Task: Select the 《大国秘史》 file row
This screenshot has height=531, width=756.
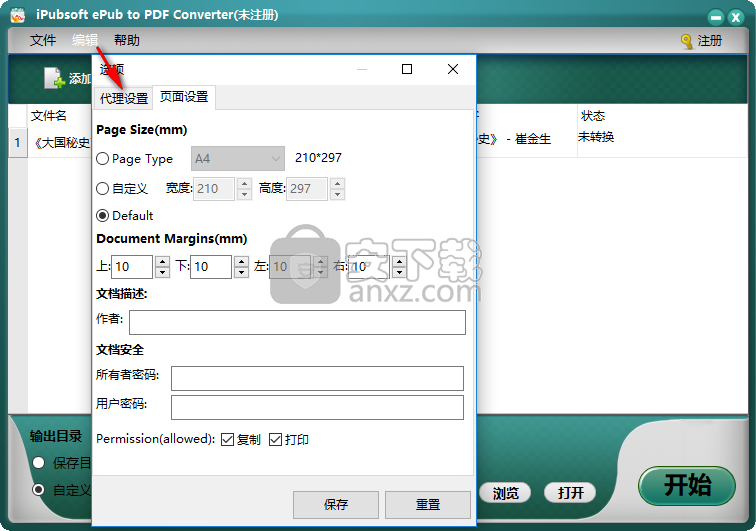Action: 62,143
